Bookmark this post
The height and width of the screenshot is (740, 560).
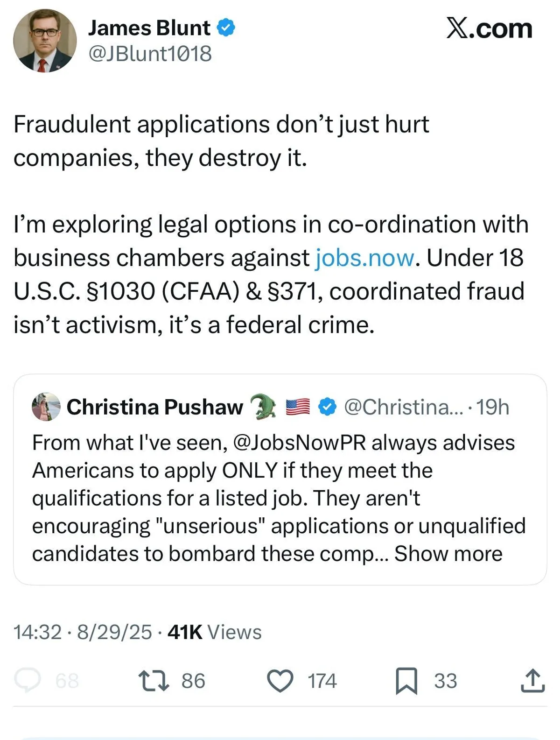[x=406, y=681]
